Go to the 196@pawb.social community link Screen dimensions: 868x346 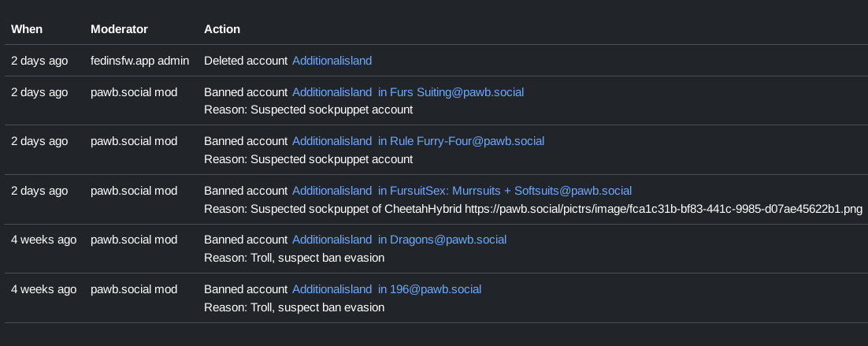click(429, 289)
